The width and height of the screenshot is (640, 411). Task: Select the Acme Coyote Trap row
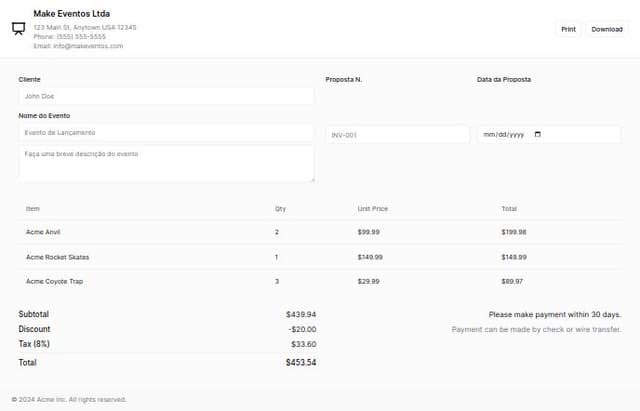click(x=320, y=281)
